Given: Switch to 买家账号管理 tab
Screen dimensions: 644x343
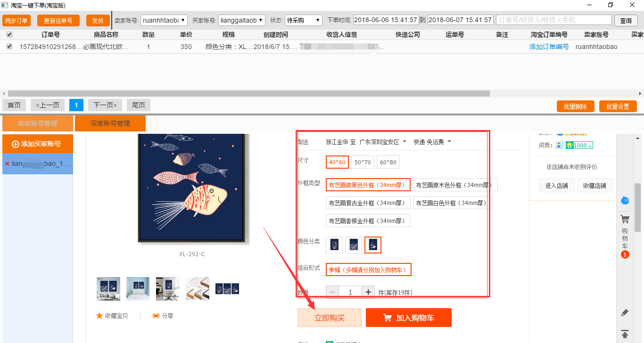Looking at the screenshot, I should click(x=110, y=123).
